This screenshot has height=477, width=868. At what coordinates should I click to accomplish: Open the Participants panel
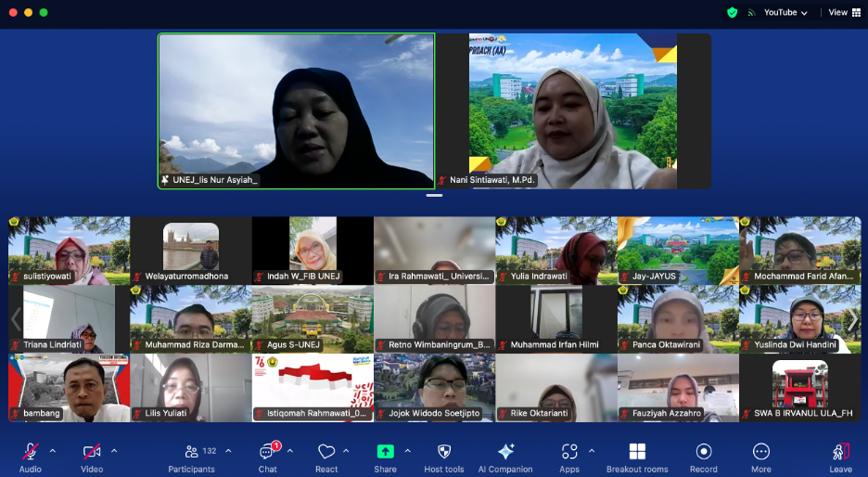(x=192, y=452)
